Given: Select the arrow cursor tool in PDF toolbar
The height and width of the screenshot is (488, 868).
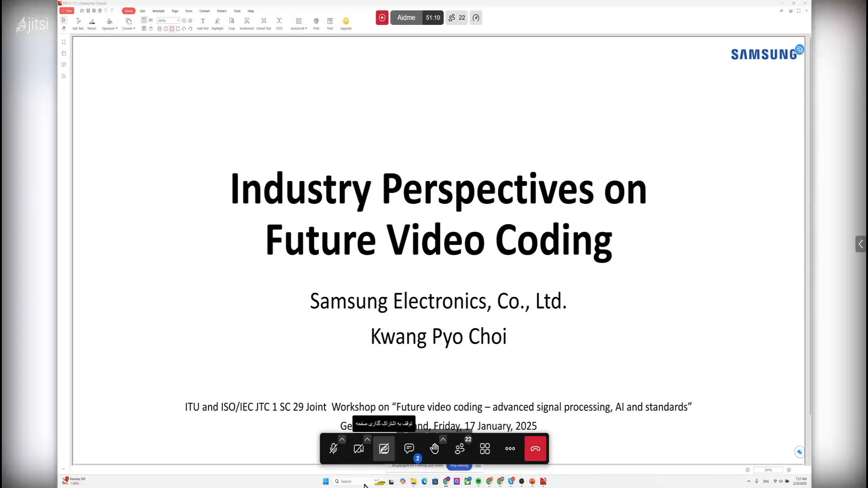Looking at the screenshot, I should pos(63,20).
